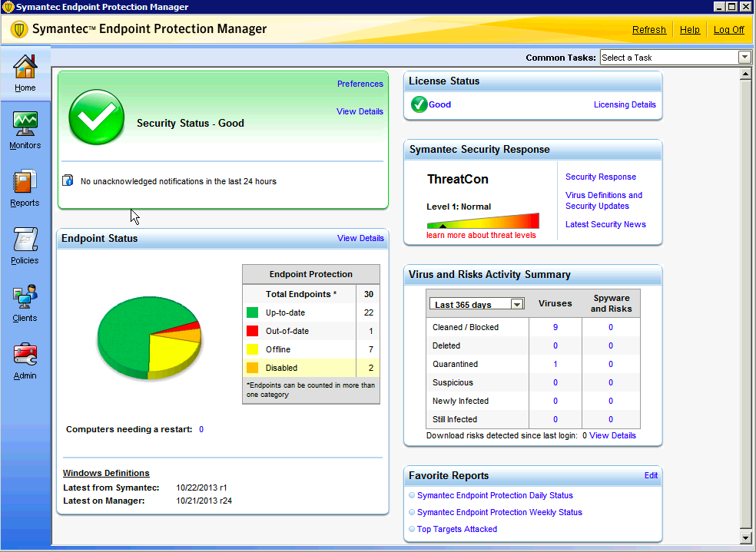View Details of Security Status

pyautogui.click(x=360, y=111)
